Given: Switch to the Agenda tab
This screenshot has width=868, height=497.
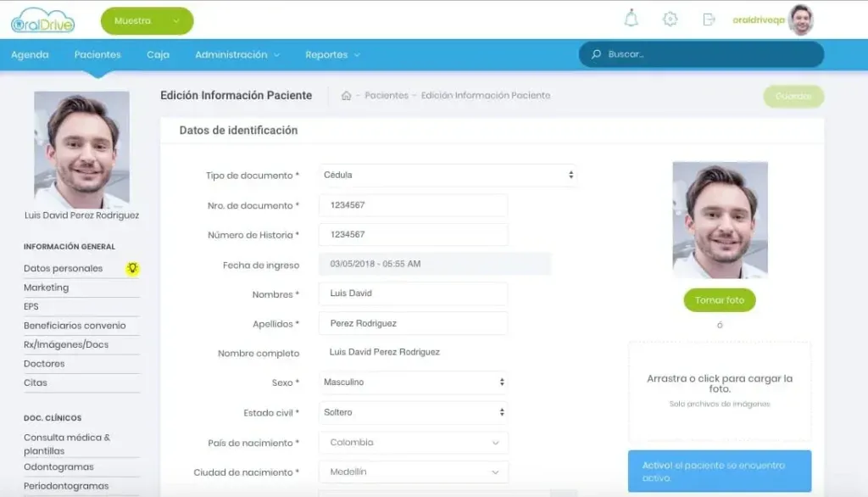Looking at the screenshot, I should click(x=30, y=53).
